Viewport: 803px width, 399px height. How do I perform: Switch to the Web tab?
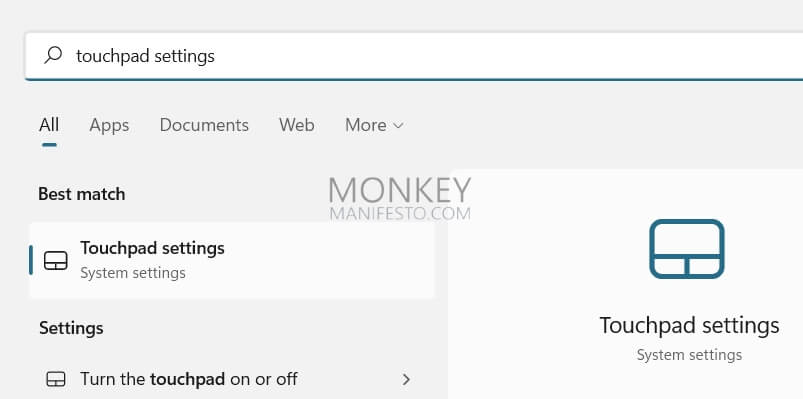pyautogui.click(x=297, y=125)
